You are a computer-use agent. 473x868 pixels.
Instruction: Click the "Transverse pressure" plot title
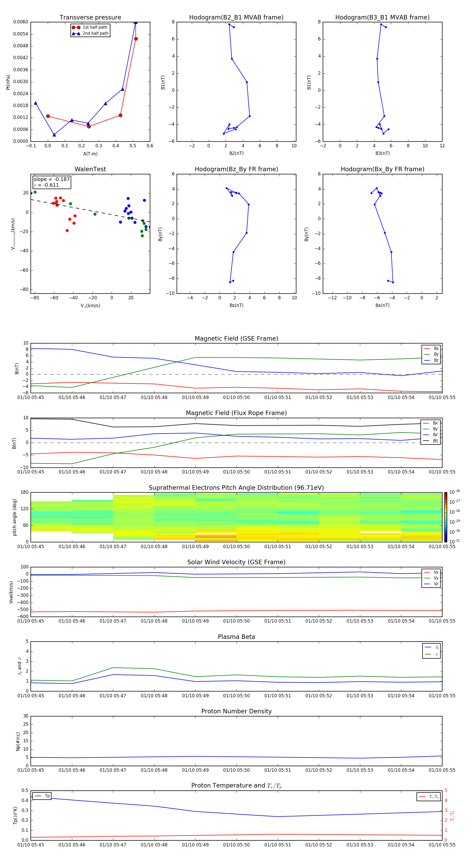90,18
